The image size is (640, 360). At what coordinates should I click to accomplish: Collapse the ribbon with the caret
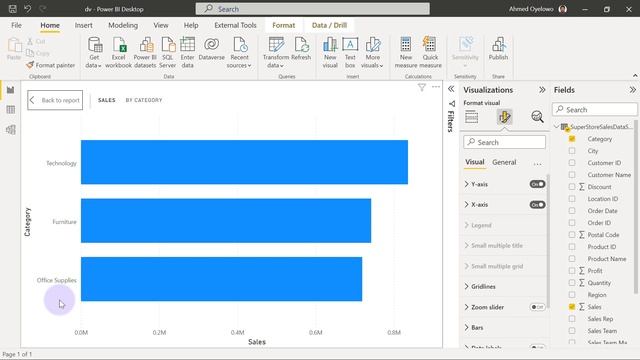[x=635, y=76]
